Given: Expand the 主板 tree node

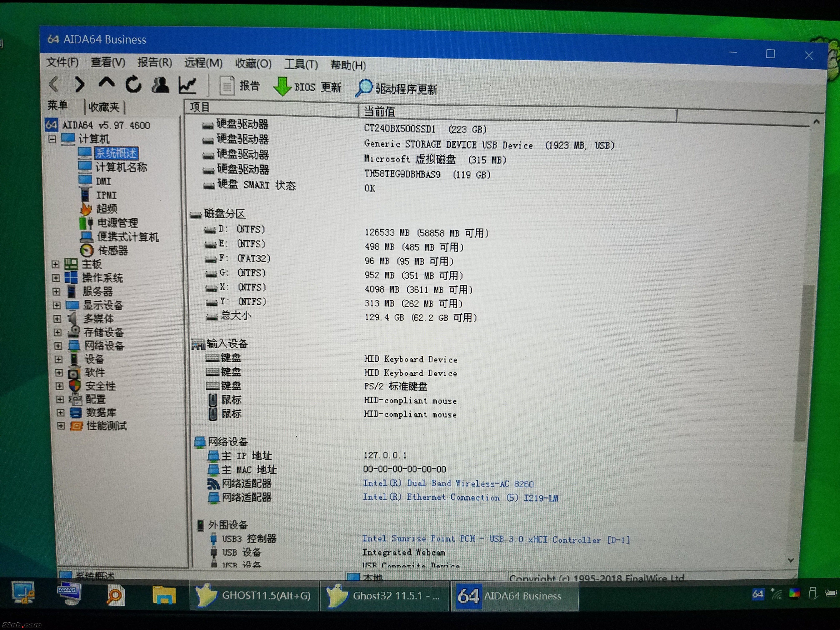Looking at the screenshot, I should 55,264.
